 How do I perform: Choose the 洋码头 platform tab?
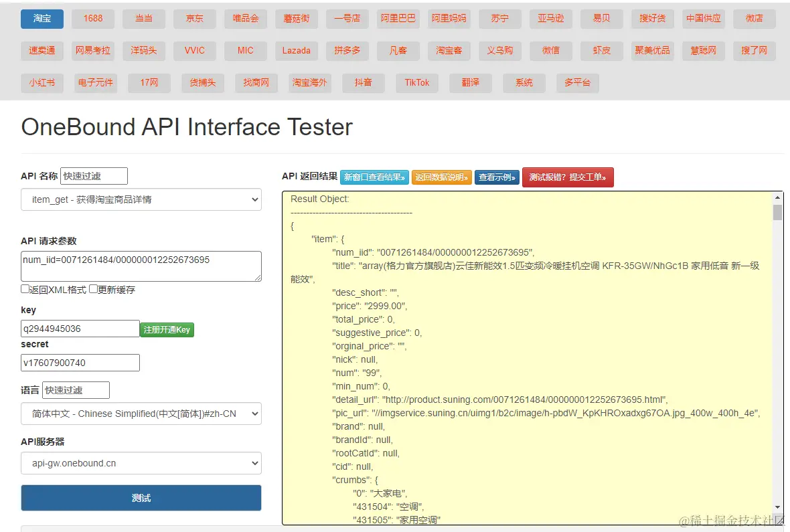[143, 51]
